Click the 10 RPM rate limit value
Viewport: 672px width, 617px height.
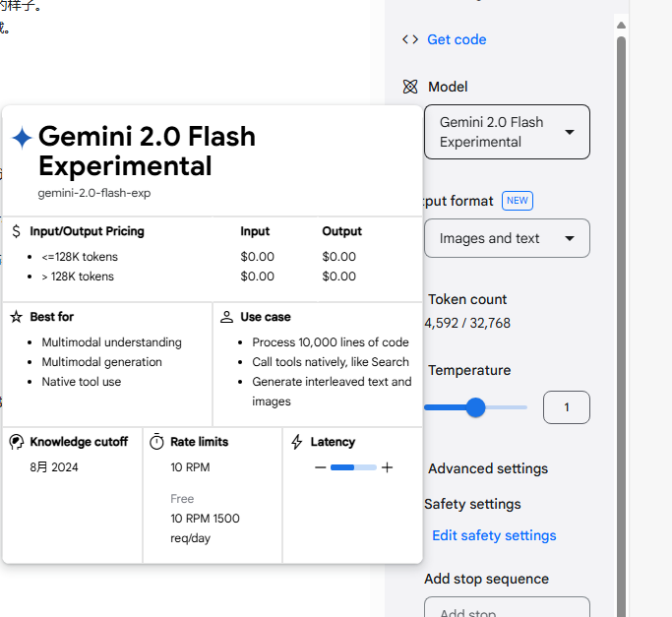pyautogui.click(x=190, y=467)
